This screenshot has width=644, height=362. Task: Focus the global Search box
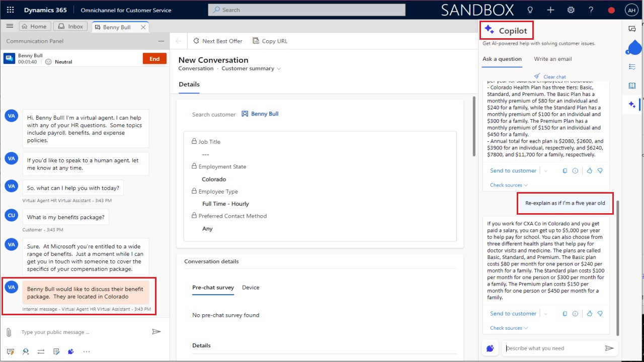pos(306,10)
